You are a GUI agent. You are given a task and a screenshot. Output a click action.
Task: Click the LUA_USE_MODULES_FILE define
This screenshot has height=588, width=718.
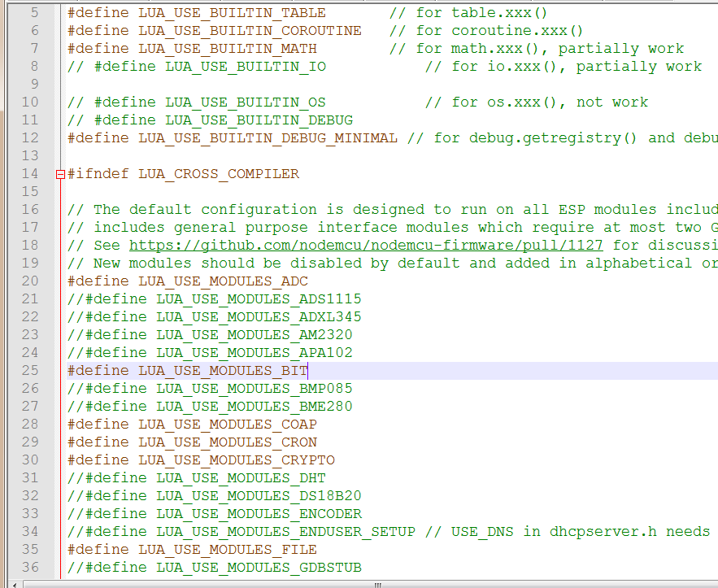(x=192, y=549)
